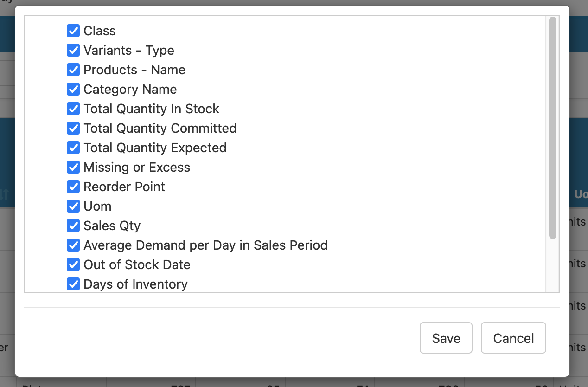The width and height of the screenshot is (588, 387).
Task: Click the sort arrows icon on the background header
Action: (4, 195)
